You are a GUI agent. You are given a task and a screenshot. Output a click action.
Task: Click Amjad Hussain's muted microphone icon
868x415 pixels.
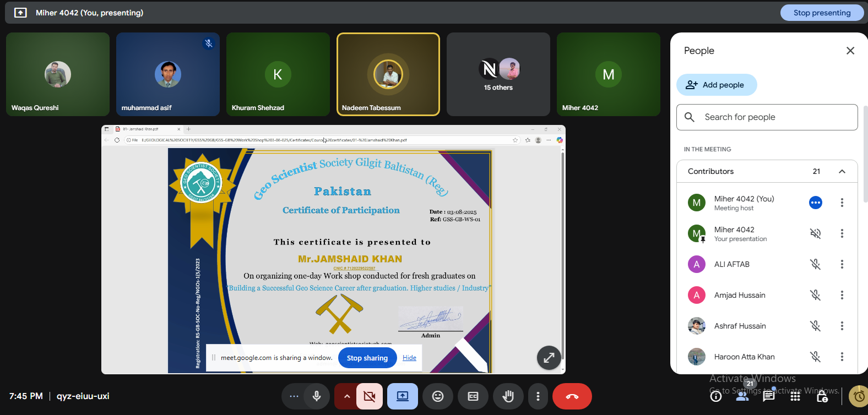point(816,295)
